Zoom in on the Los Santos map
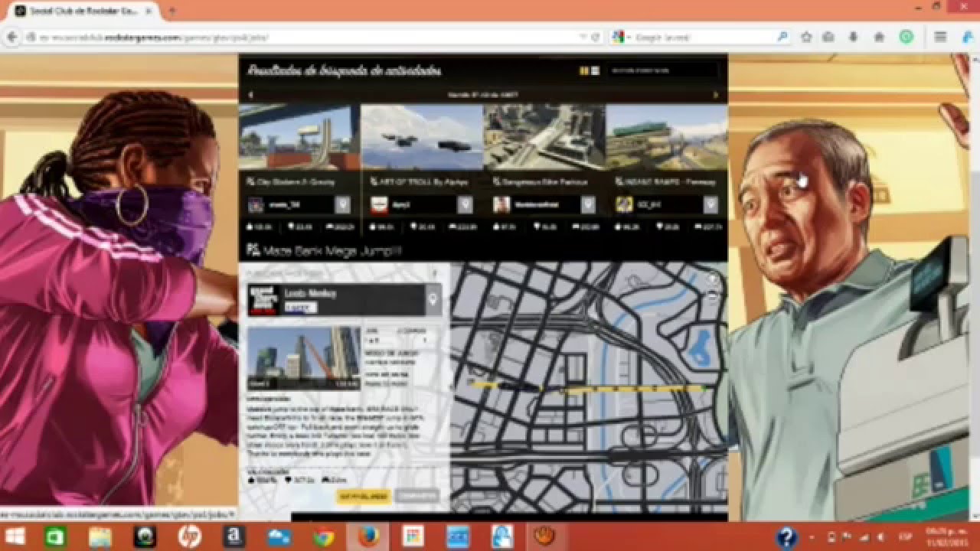Image resolution: width=980 pixels, height=551 pixels. 714,279
